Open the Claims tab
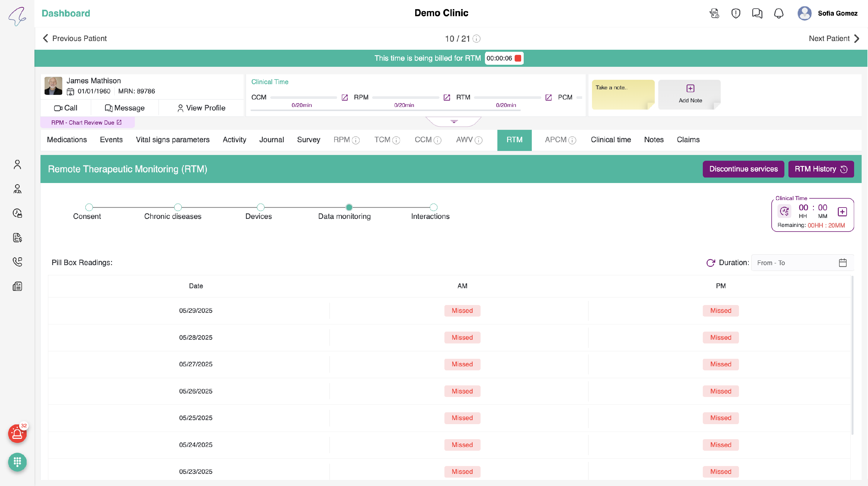 688,140
